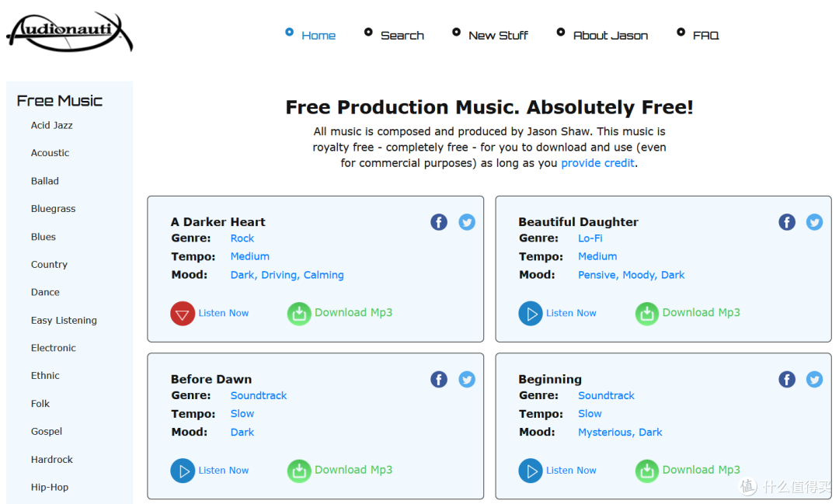The image size is (839, 504).
Task: Open the FAQ page
Action: (705, 36)
